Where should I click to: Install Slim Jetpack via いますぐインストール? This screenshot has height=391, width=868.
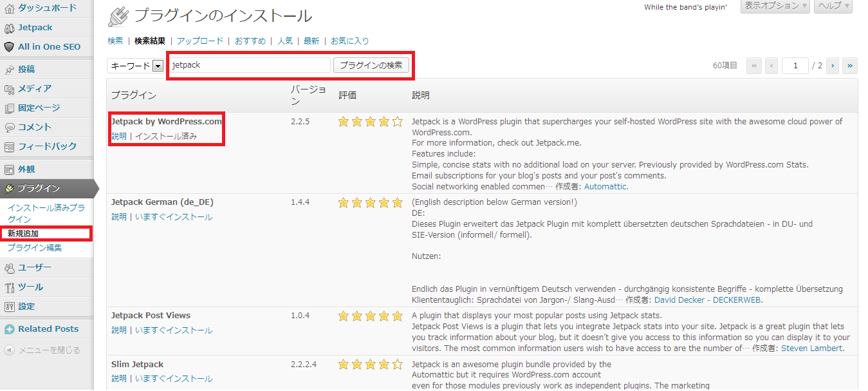pos(174,379)
